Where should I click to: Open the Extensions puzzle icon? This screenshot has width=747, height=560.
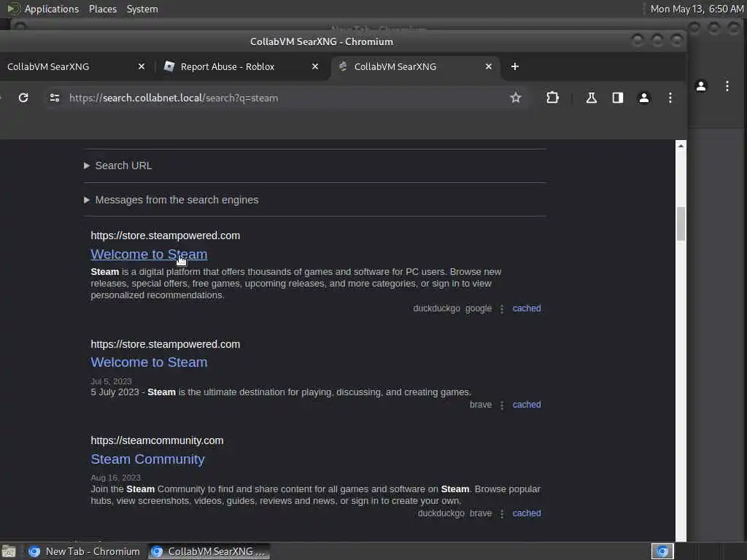click(552, 98)
